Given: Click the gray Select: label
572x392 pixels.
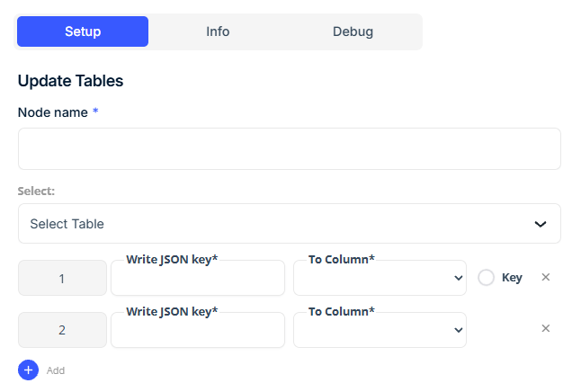Looking at the screenshot, I should [36, 192].
